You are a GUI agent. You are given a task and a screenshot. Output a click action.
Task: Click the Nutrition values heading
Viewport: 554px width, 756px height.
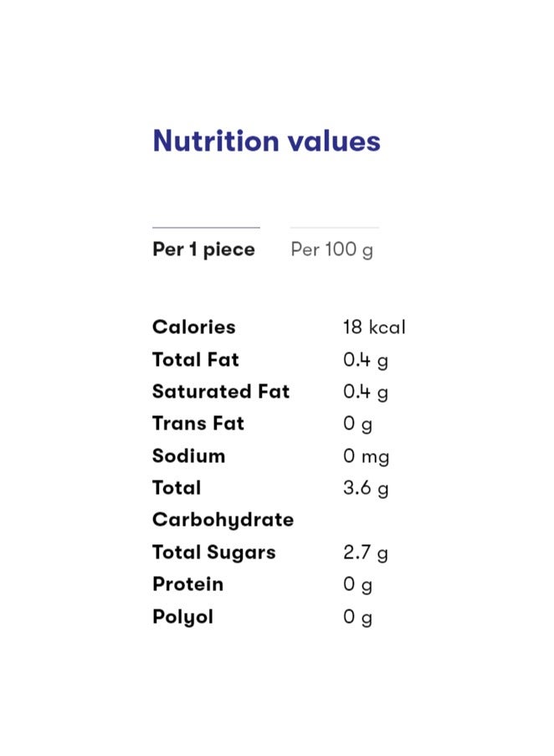(266, 141)
